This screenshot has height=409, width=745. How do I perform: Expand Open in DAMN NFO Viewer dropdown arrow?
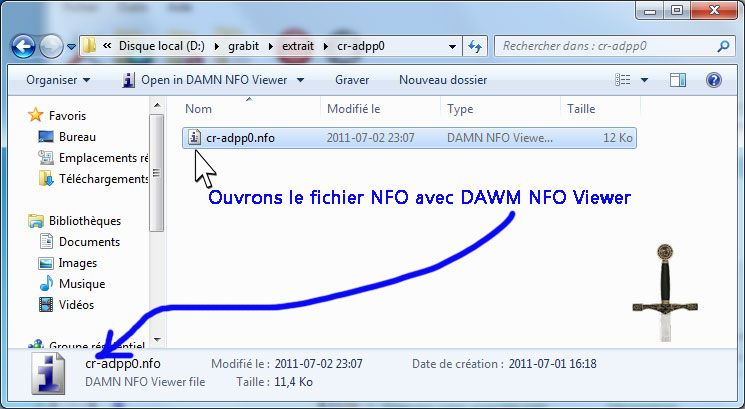300,80
